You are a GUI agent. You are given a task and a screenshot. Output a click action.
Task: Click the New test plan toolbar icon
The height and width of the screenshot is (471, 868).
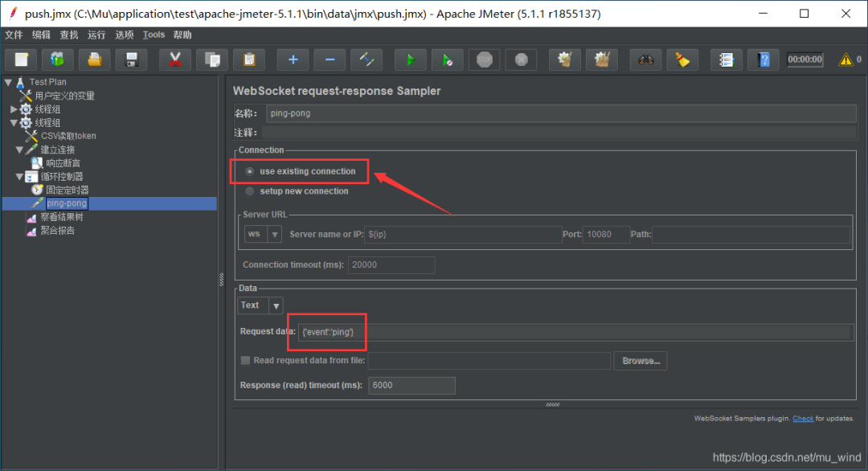click(x=22, y=59)
